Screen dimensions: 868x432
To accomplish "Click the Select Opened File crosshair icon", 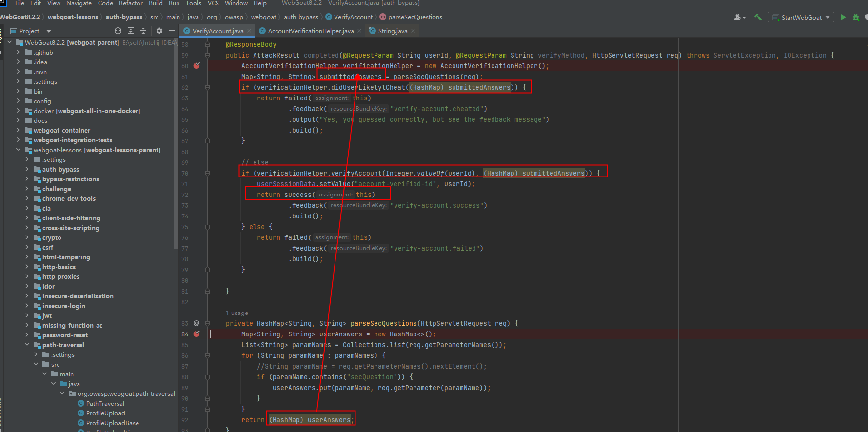I will (x=118, y=31).
